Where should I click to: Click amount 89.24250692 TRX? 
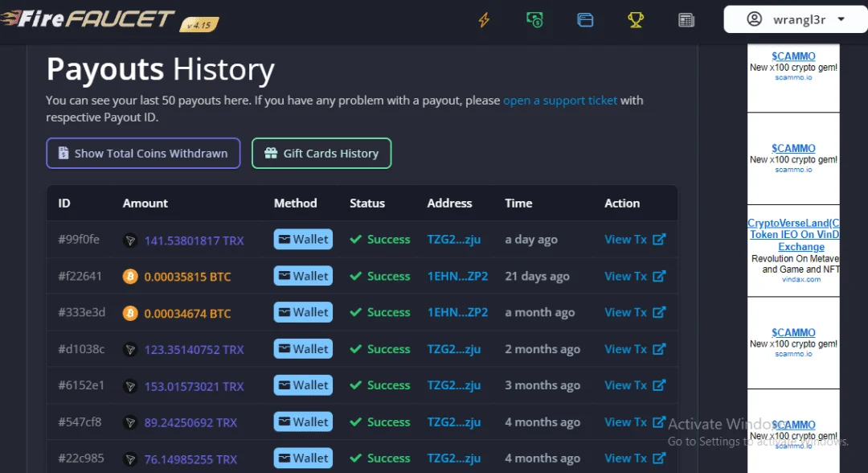(x=190, y=422)
